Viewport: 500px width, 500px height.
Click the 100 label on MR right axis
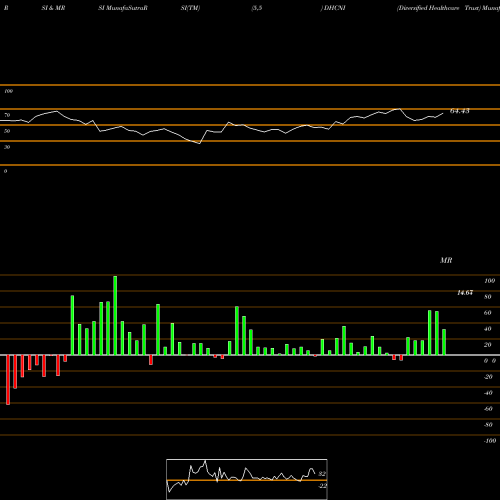pyautogui.click(x=490, y=281)
